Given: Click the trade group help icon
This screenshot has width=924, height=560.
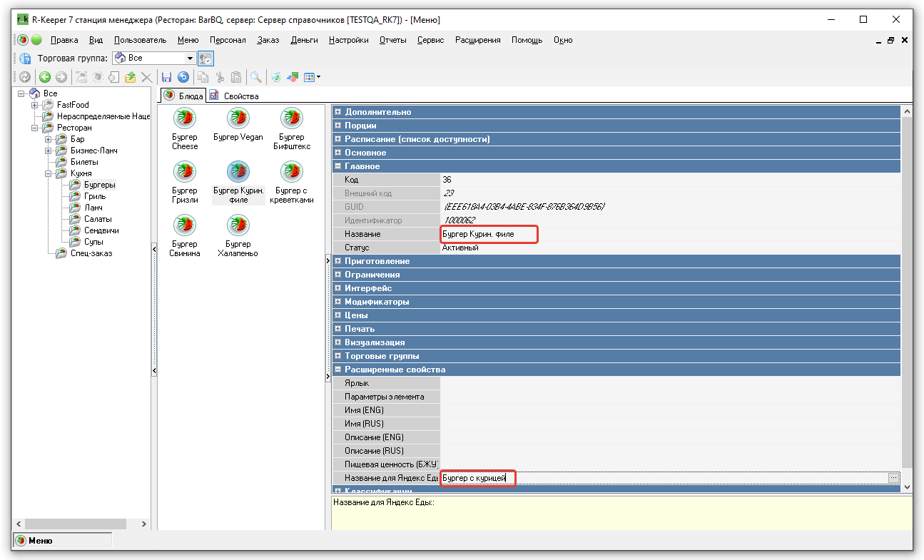Looking at the screenshot, I should [x=25, y=58].
